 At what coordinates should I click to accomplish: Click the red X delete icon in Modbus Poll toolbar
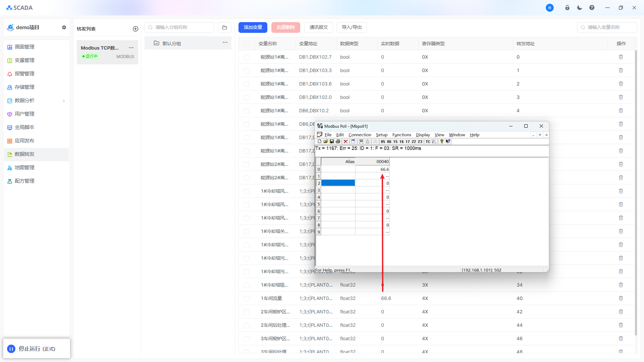(345, 141)
